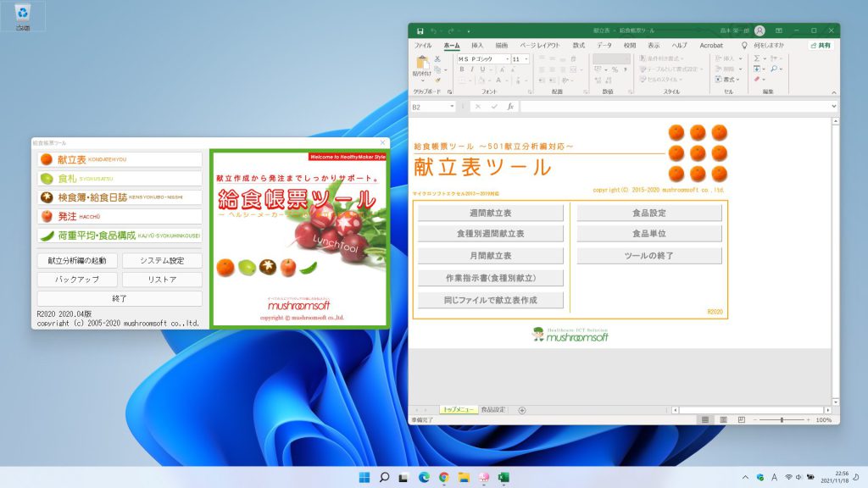This screenshot has height=488, width=868.
Task: Click the Tell Me lightbulb icon
Action: tap(744, 46)
